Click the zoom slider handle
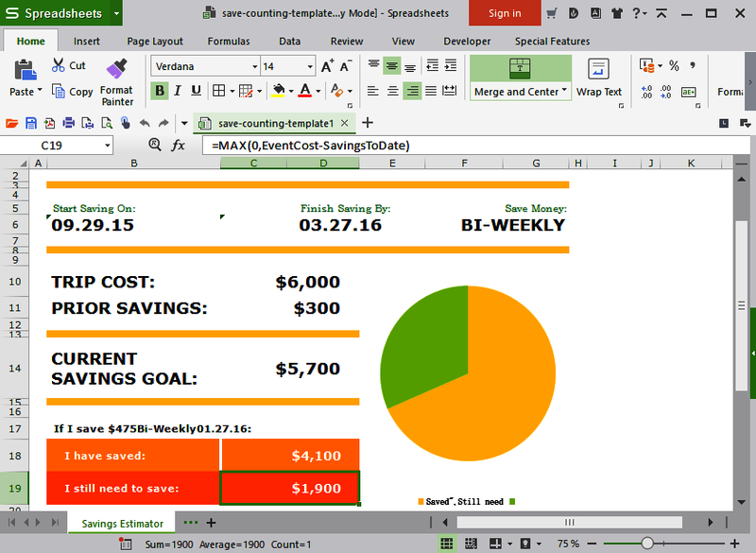The height and width of the screenshot is (553, 756). click(647, 543)
